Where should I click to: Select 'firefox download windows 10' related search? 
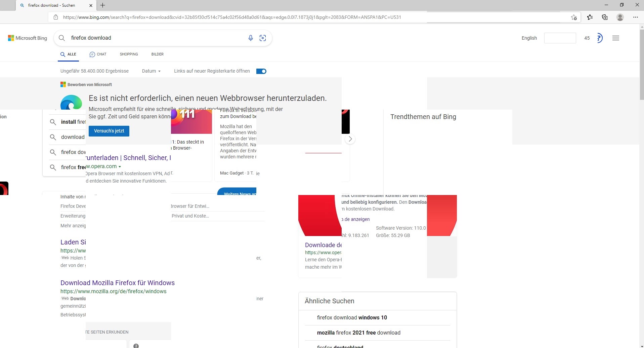[352, 318]
